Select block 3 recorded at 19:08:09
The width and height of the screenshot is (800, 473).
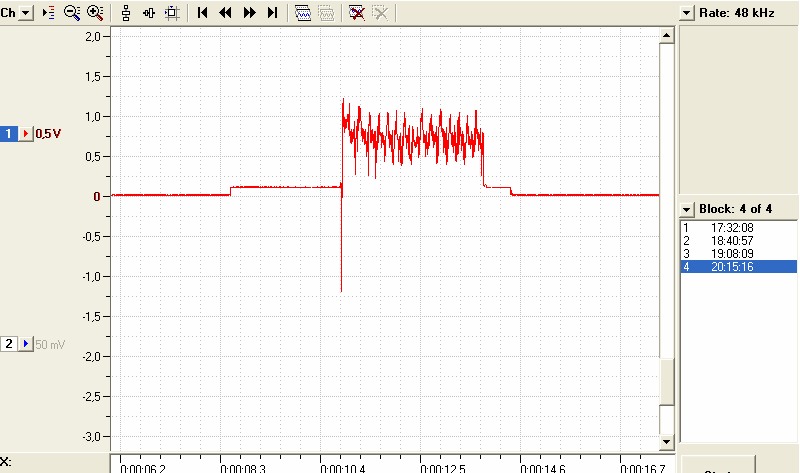click(x=738, y=254)
